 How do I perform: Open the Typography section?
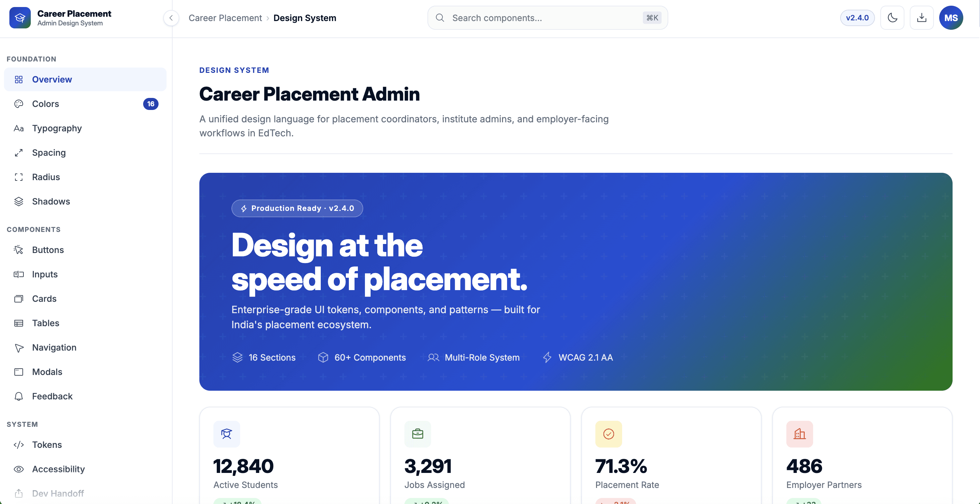coord(85,128)
